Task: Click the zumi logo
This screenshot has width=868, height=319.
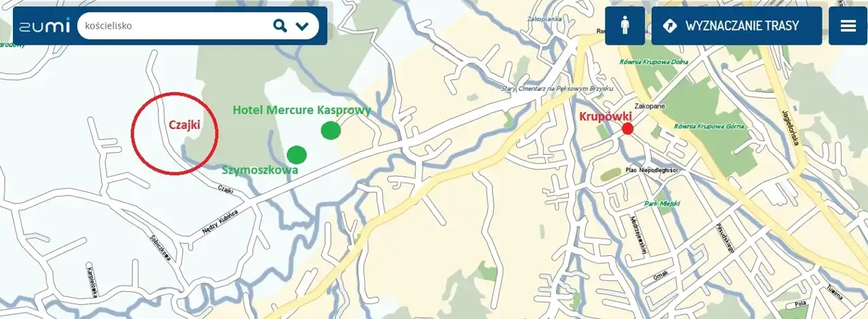Action: point(44,26)
